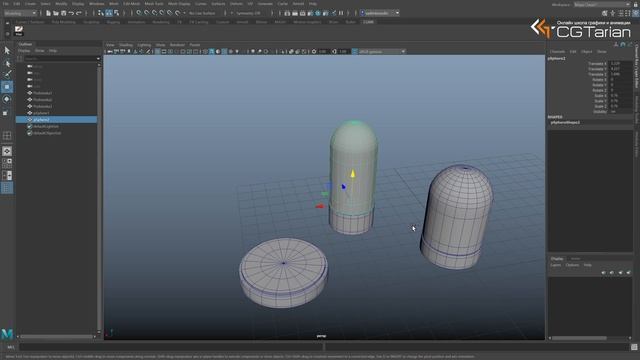Open the viewport Panels menu

(195, 45)
